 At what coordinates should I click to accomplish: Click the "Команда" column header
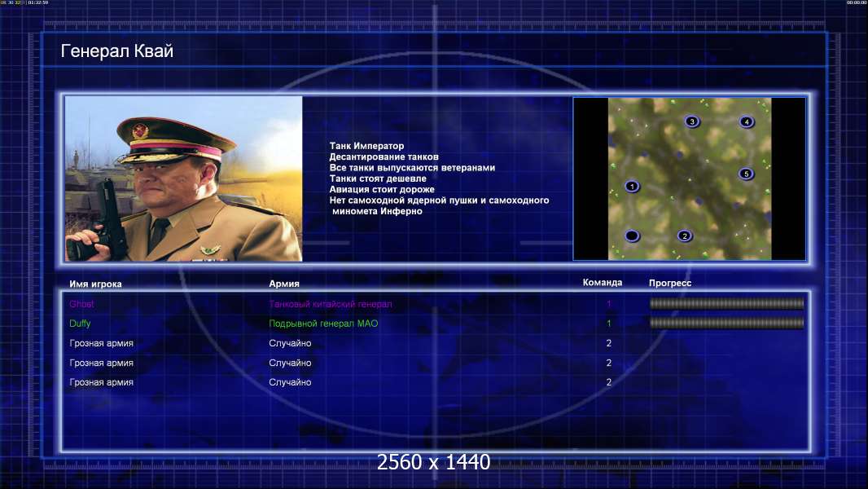(603, 283)
